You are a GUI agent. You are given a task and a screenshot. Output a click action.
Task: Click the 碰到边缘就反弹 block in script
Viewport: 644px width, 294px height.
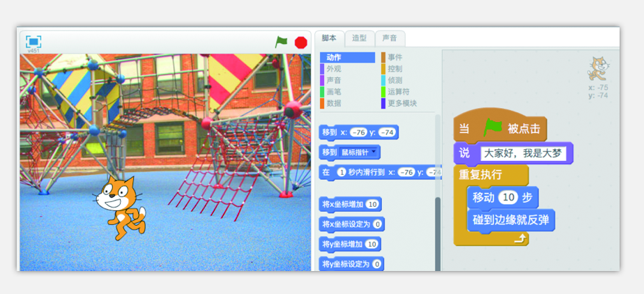512,220
